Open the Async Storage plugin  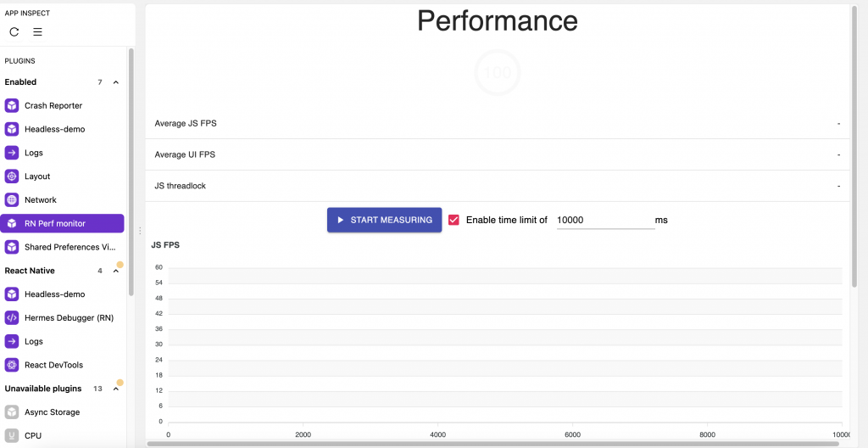62,412
